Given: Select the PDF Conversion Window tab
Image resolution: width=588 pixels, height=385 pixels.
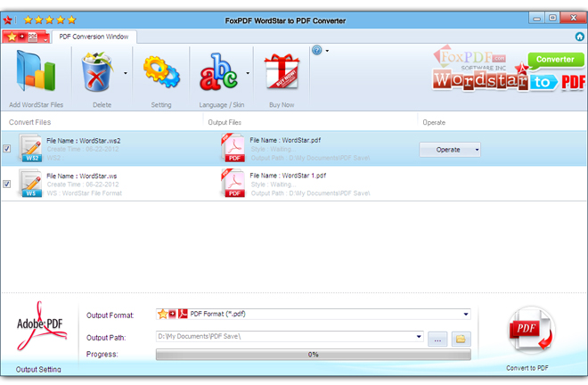Looking at the screenshot, I should tap(94, 37).
